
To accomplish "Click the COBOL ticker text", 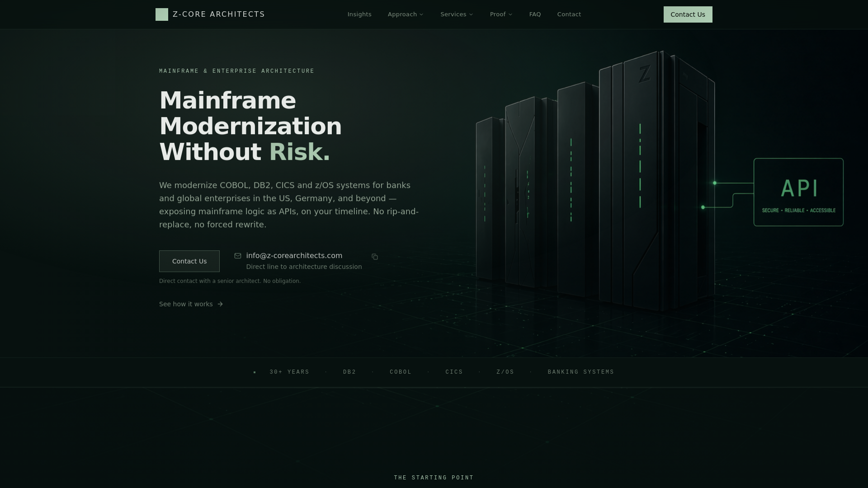I will 401,372.
